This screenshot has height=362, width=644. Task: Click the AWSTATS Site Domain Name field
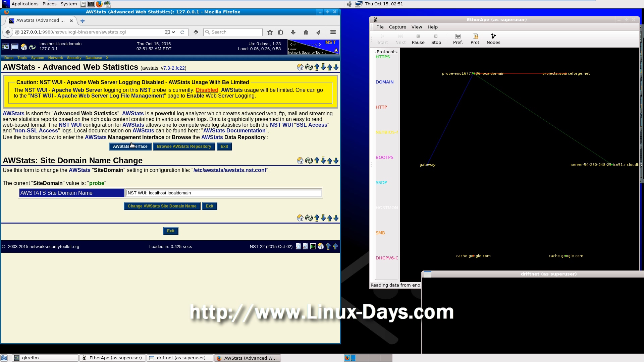(x=224, y=193)
